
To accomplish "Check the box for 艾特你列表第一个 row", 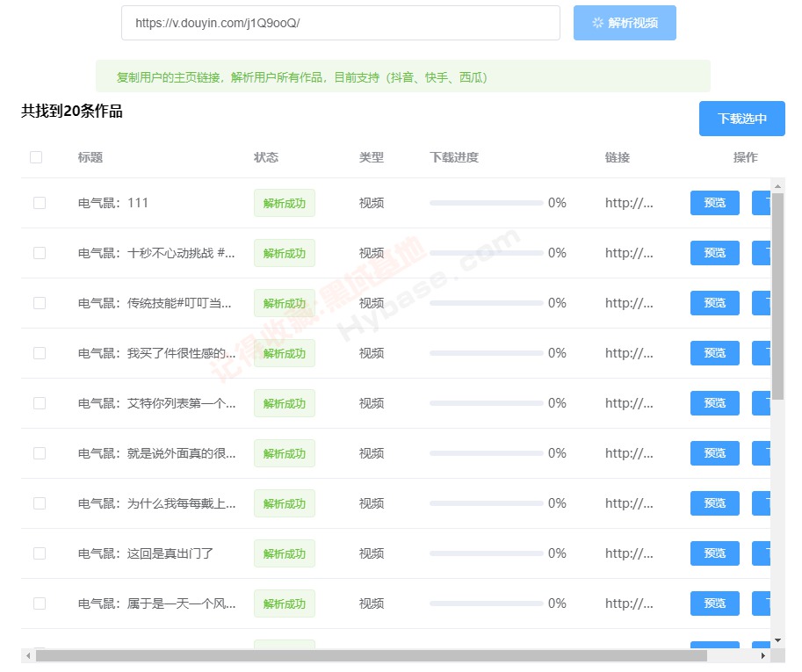I will tap(40, 403).
